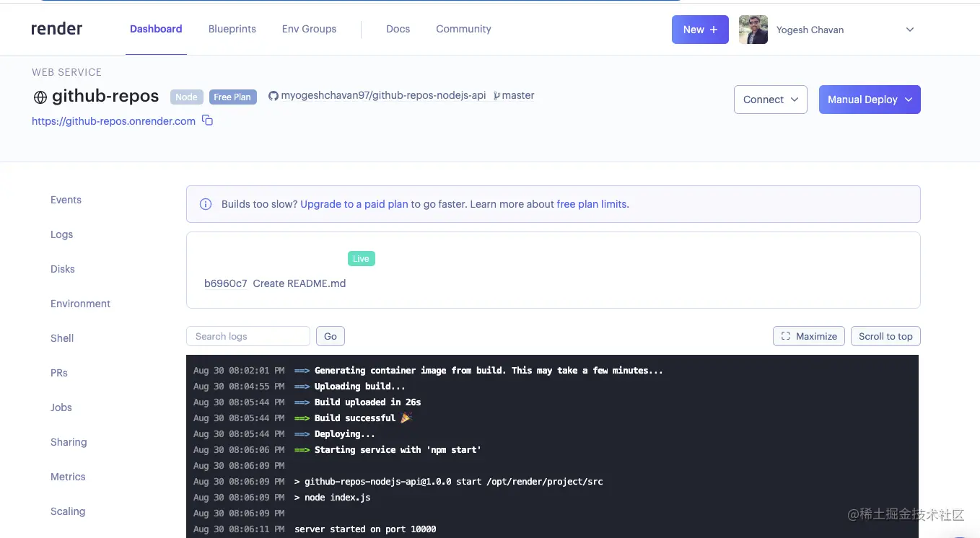This screenshot has width=980, height=538.
Task: Click the info icon in the build banner
Action: click(x=206, y=204)
